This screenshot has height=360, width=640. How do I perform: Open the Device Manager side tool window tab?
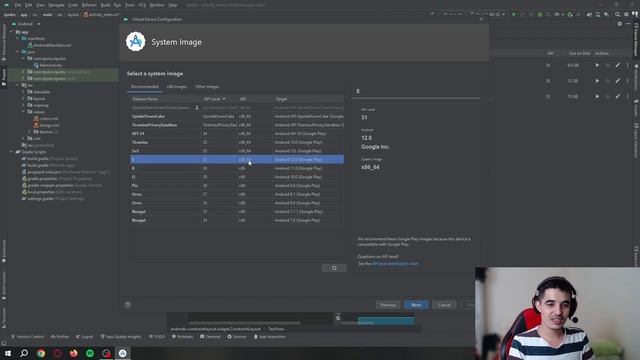coord(636,40)
